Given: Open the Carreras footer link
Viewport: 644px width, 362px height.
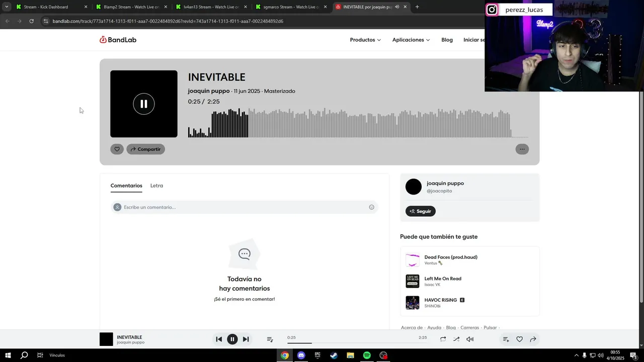Looking at the screenshot, I should [470, 328].
